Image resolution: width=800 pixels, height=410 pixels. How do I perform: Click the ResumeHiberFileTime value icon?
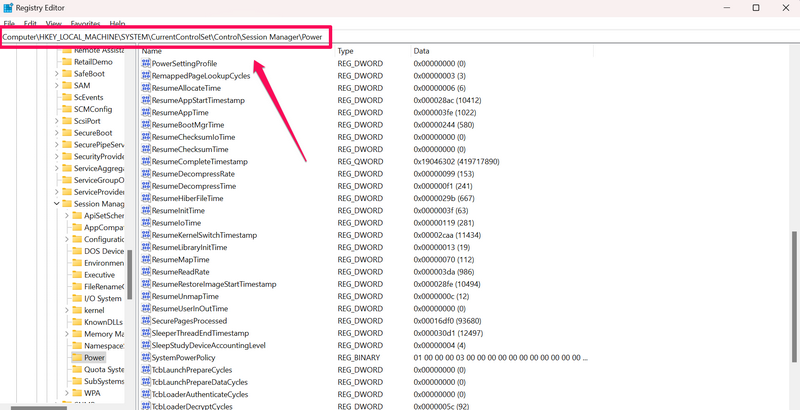tap(146, 198)
